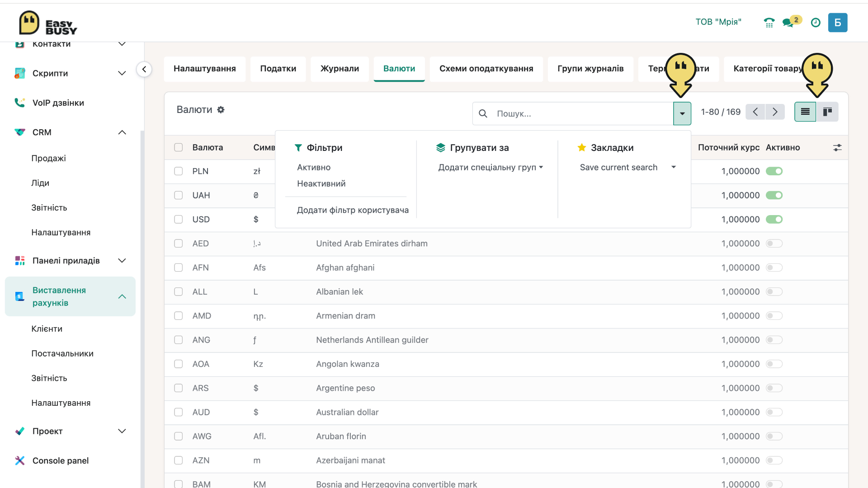Viewport: 868px width, 488px height.
Task: Expand the Контакти sidebar section
Action: 122,44
